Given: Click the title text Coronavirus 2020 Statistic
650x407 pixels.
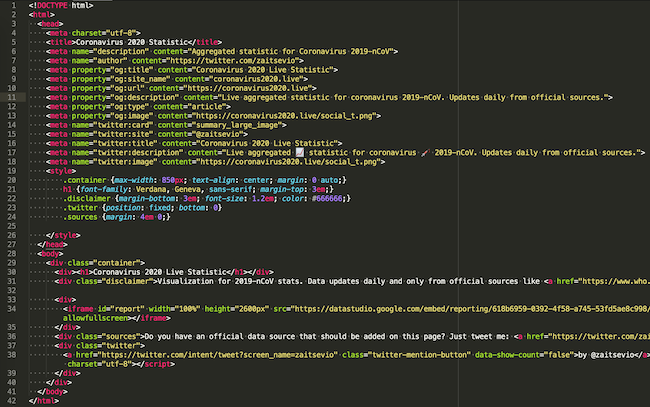Looking at the screenshot, I should coord(132,42).
